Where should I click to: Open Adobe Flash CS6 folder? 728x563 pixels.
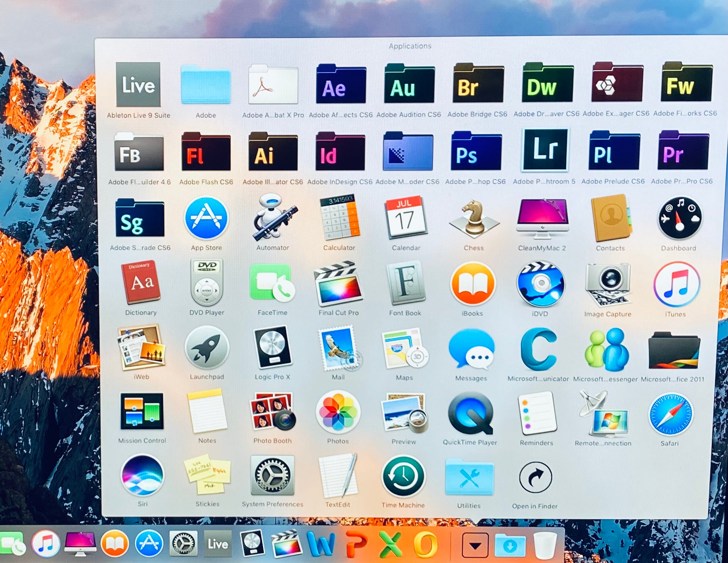[206, 152]
